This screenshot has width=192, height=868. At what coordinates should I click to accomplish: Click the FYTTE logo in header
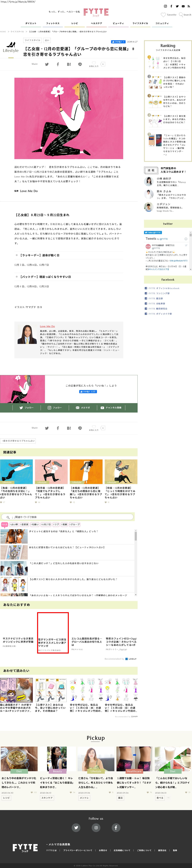96,12
